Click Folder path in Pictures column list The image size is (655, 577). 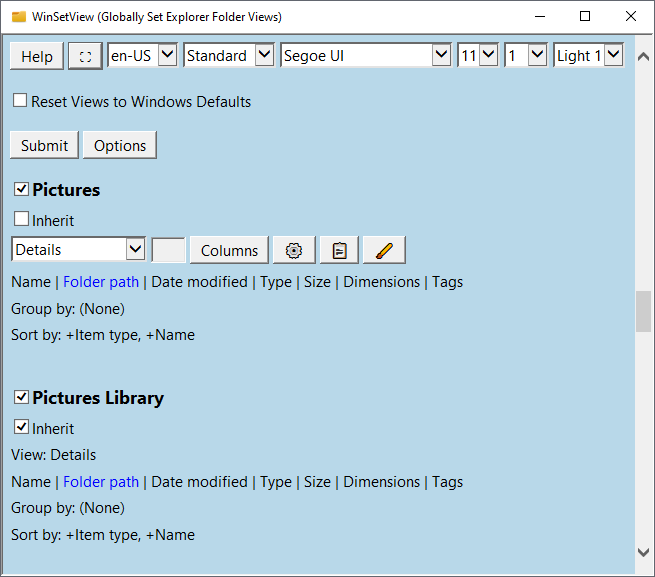pos(101,282)
